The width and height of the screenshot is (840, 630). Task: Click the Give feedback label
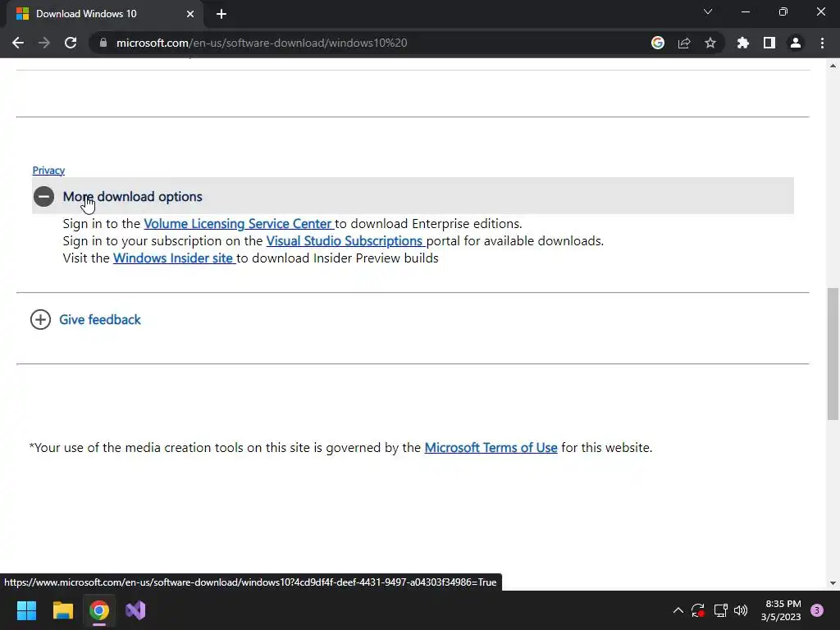tap(99, 320)
